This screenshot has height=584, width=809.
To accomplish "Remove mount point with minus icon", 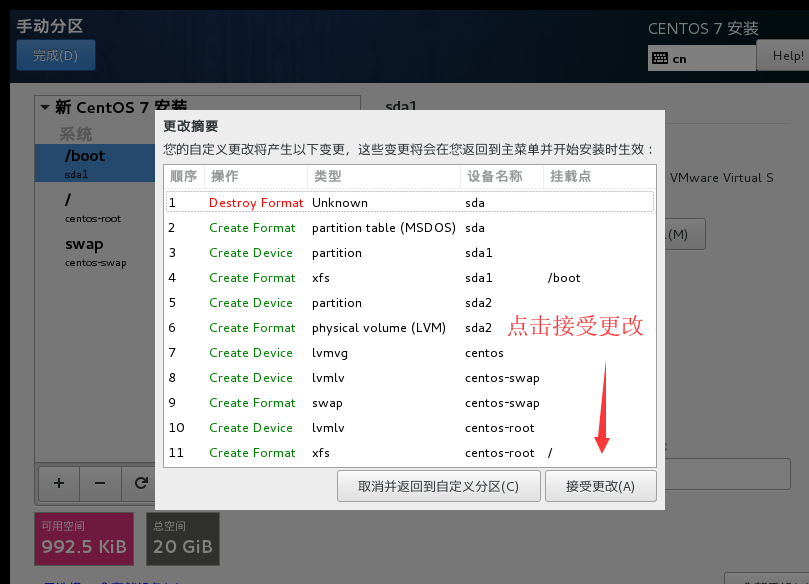I will point(100,483).
